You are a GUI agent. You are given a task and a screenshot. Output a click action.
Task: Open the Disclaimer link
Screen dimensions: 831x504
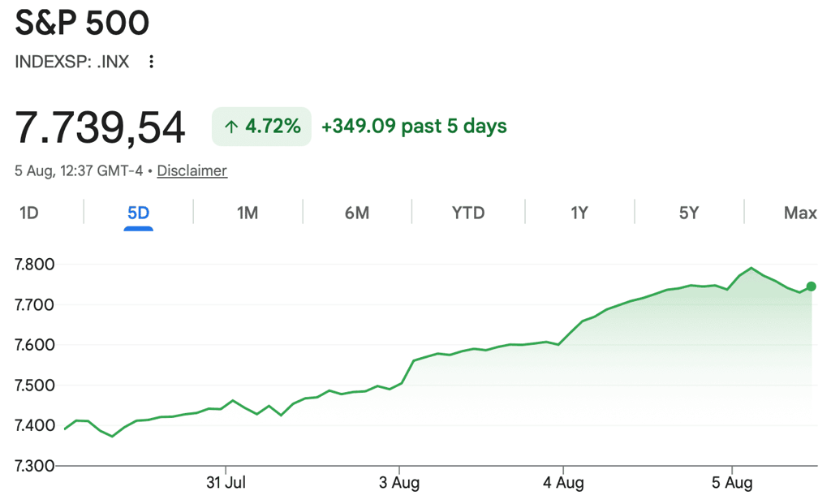[192, 170]
